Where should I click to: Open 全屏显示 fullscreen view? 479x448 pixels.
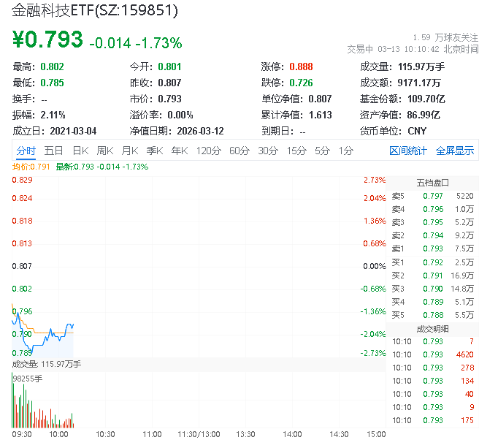click(455, 151)
